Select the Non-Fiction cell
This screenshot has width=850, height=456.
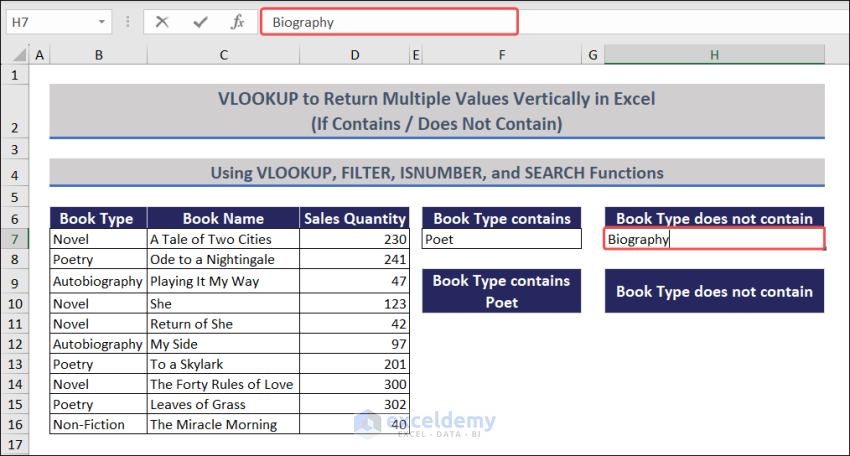coord(99,425)
